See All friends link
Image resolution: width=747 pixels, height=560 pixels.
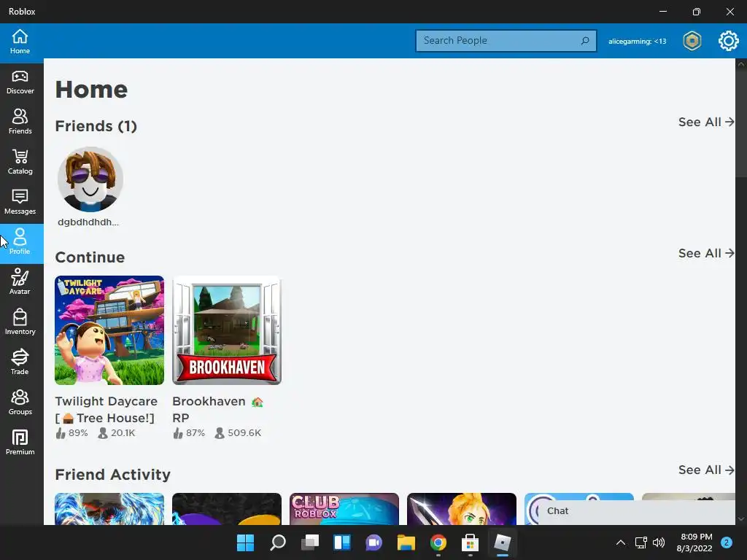click(x=706, y=122)
